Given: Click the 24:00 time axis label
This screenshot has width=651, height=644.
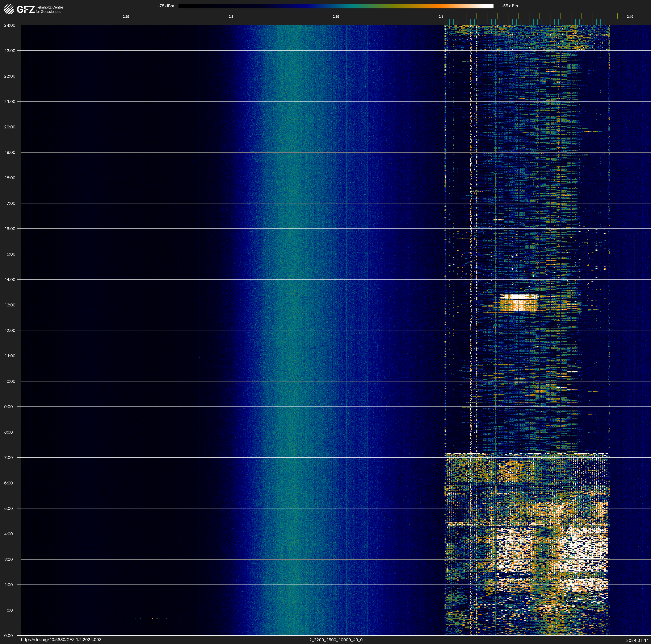Looking at the screenshot, I should coord(10,25).
